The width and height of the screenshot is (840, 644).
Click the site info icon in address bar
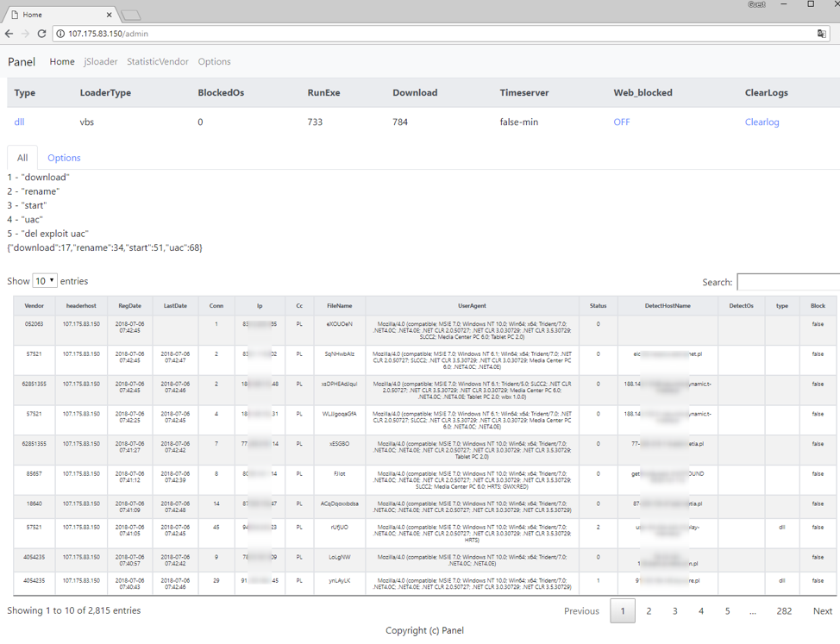pos(60,34)
